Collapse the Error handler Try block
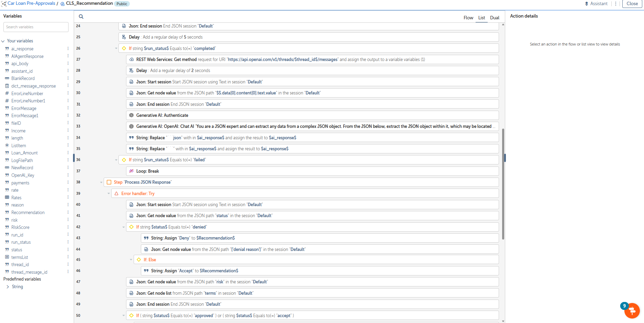The width and height of the screenshot is (644, 323). [x=109, y=194]
